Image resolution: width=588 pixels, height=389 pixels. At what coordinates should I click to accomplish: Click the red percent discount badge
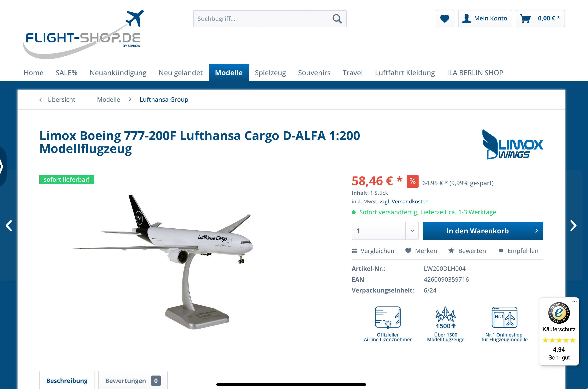pyautogui.click(x=412, y=181)
